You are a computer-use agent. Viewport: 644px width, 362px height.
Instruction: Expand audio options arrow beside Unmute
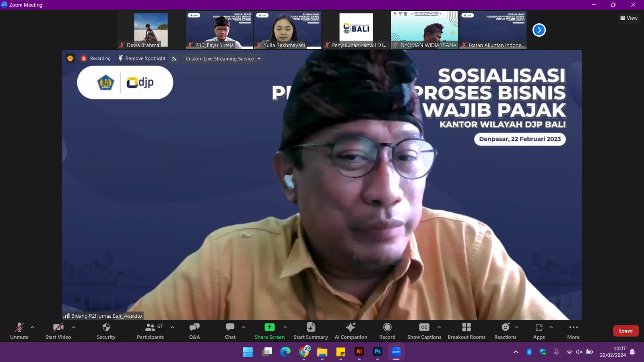[x=33, y=327]
